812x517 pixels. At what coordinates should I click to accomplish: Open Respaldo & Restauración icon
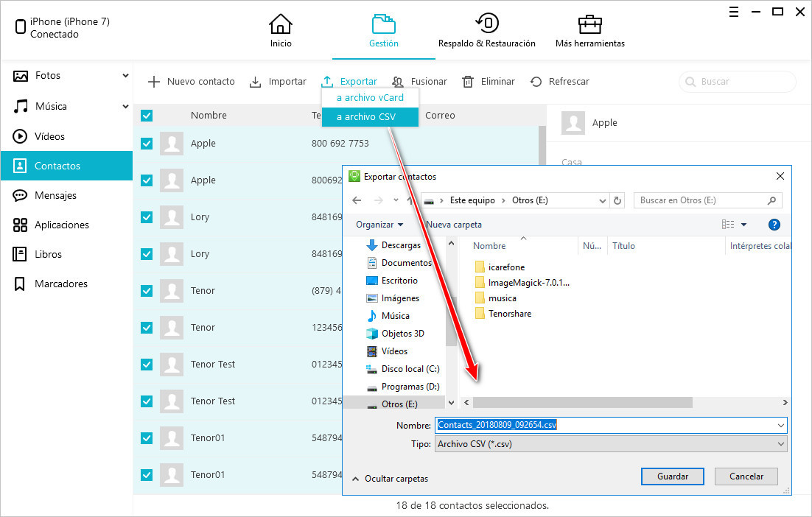[487, 24]
